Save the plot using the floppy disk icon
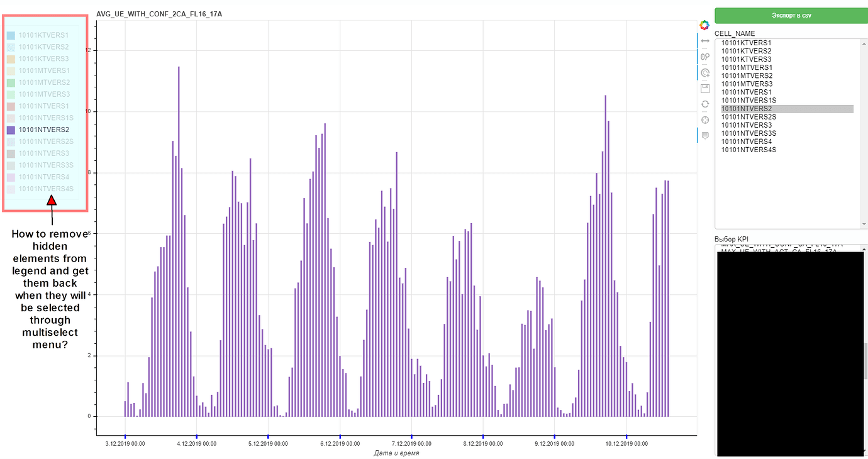This screenshot has height=459, width=868. (x=705, y=89)
